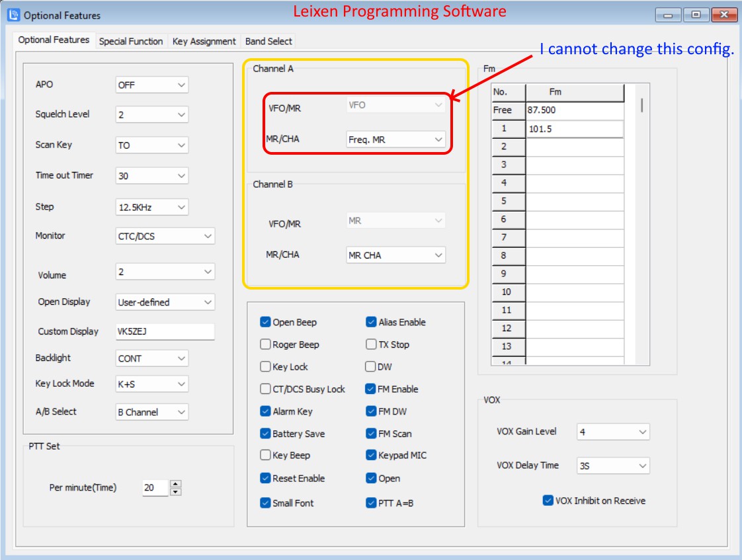Enable the Key Lock checkbox
The width and height of the screenshot is (742, 560).
265,366
